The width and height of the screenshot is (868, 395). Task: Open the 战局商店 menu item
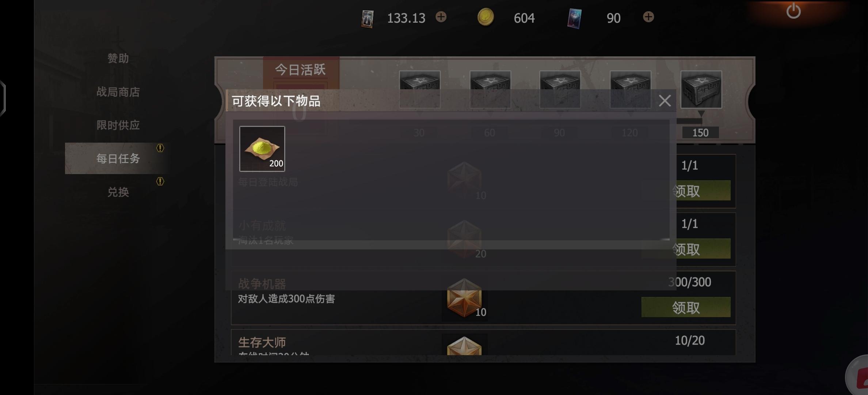pos(118,92)
